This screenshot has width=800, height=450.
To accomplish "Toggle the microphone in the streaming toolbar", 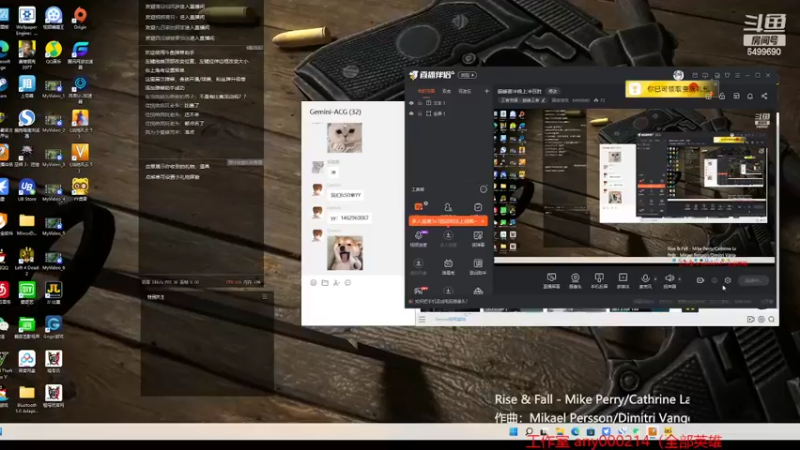I will (x=645, y=280).
